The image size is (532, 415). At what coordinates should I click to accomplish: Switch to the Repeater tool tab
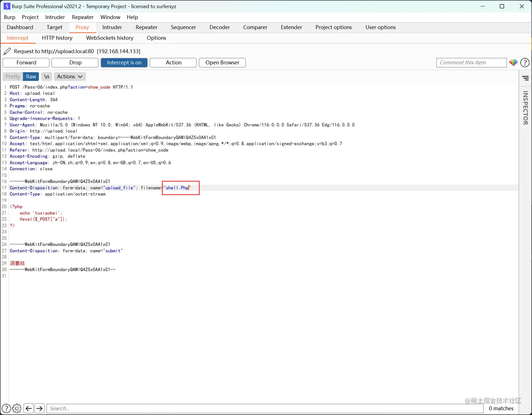(x=147, y=27)
